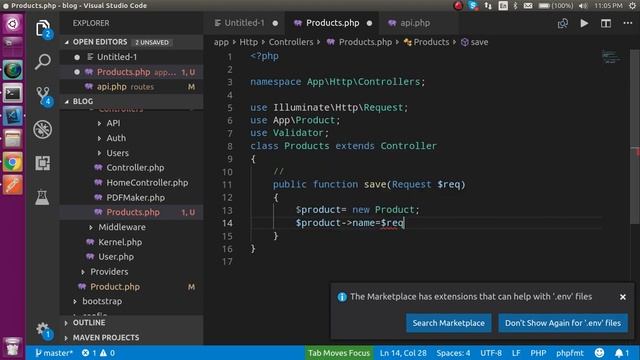Click the editor vertical scrollbar
Image resolution: width=640 pixels, height=360 pixels.
click(x=635, y=137)
